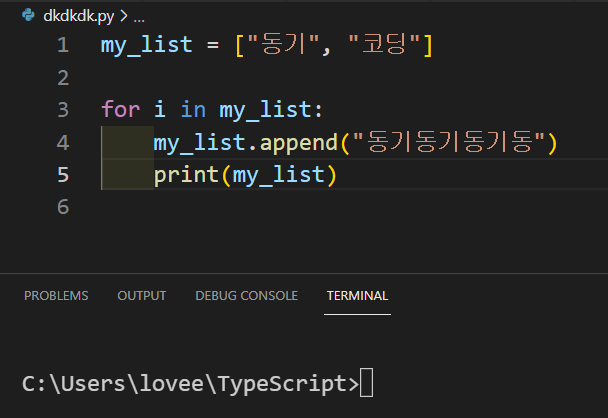Screen dimensions: 608x418
Task: Click line number 5 in gutter
Action: coord(63,174)
